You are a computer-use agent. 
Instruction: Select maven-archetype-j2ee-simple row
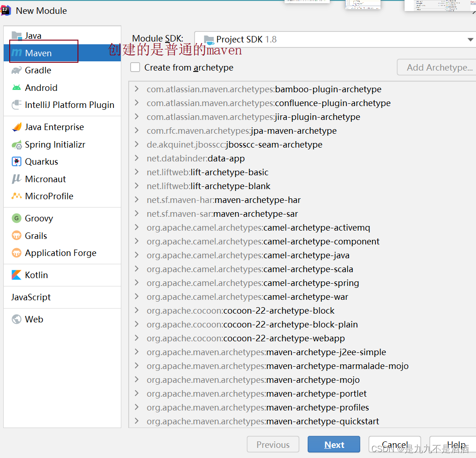(303, 352)
